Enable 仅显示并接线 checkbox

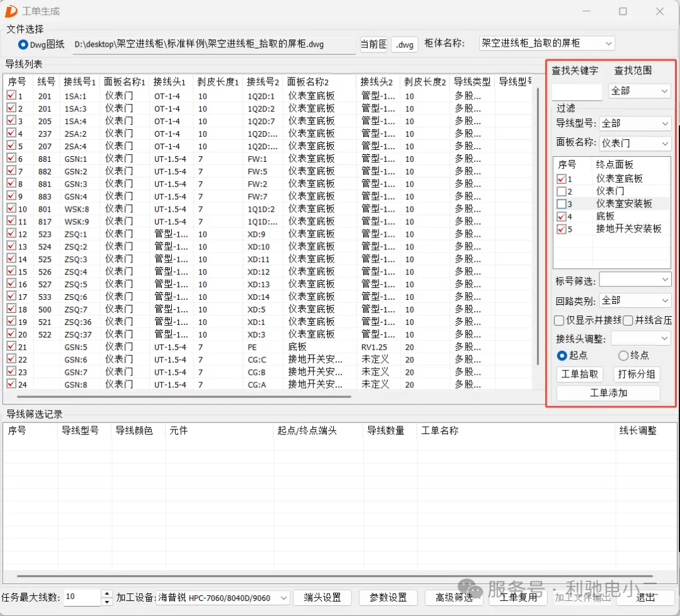[x=559, y=321]
